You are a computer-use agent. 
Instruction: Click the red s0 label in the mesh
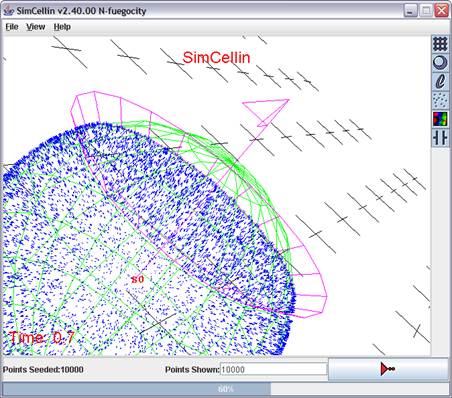[x=138, y=279]
